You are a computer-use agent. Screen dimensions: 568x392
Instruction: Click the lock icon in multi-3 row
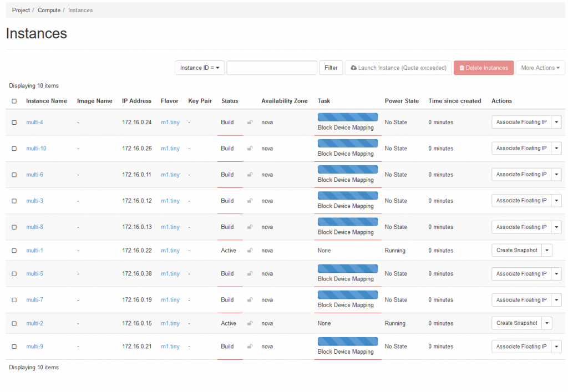(250, 201)
